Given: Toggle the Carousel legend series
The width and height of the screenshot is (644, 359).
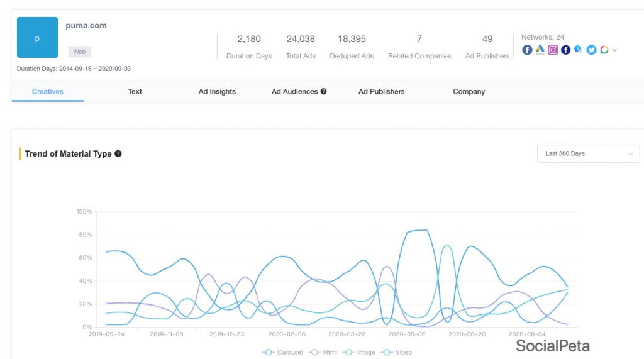Looking at the screenshot, I should (x=282, y=353).
